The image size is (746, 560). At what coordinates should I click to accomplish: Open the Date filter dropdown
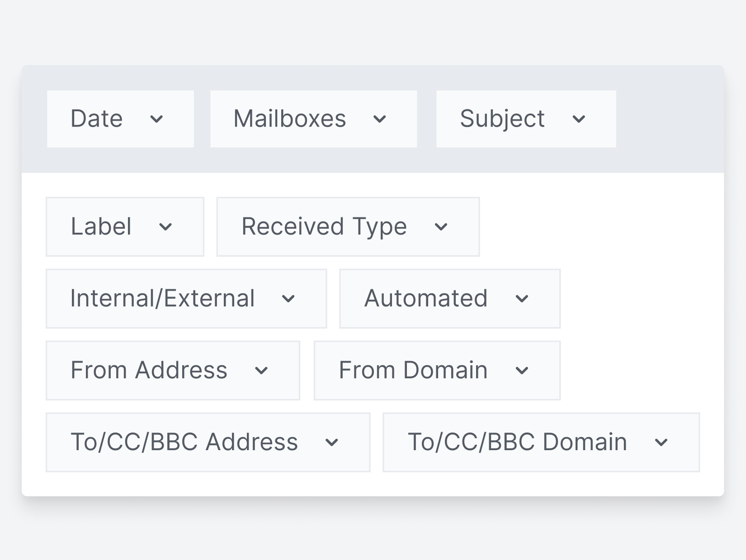point(120,119)
